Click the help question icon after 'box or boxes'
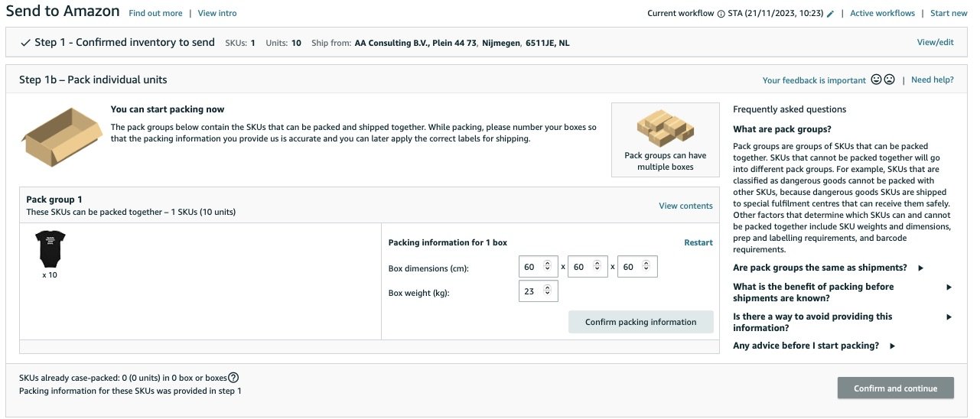980x419 pixels. click(233, 377)
